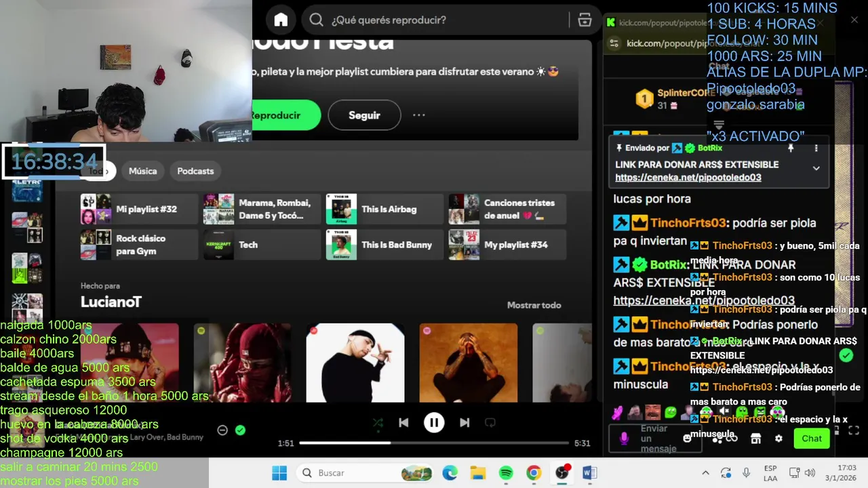Open Microsoft Edge from taskbar
The height and width of the screenshot is (488, 868).
(450, 473)
